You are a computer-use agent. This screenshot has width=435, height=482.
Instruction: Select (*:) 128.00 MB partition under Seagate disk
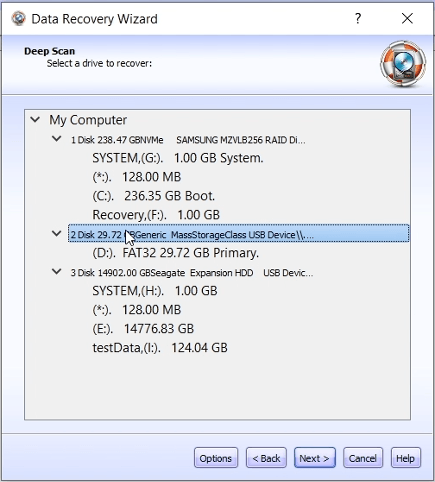tap(137, 310)
